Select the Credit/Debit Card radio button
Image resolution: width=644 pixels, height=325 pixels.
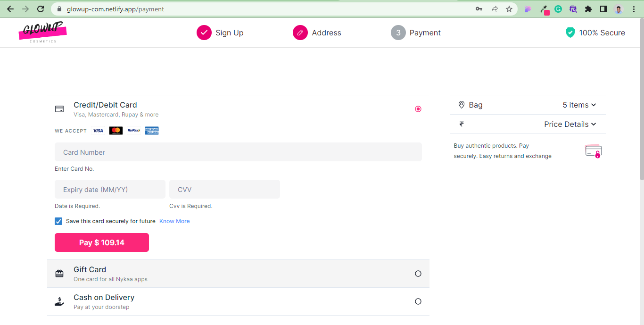(418, 109)
